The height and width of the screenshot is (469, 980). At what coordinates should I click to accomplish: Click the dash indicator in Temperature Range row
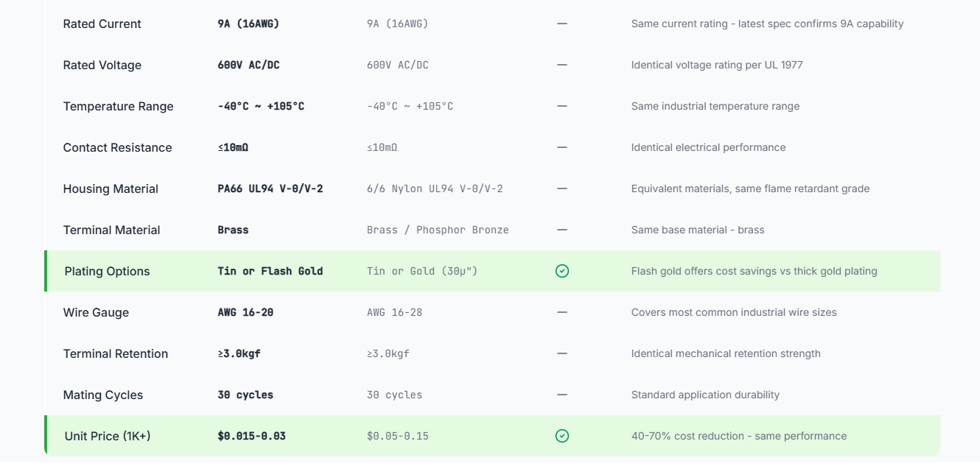pos(562,106)
